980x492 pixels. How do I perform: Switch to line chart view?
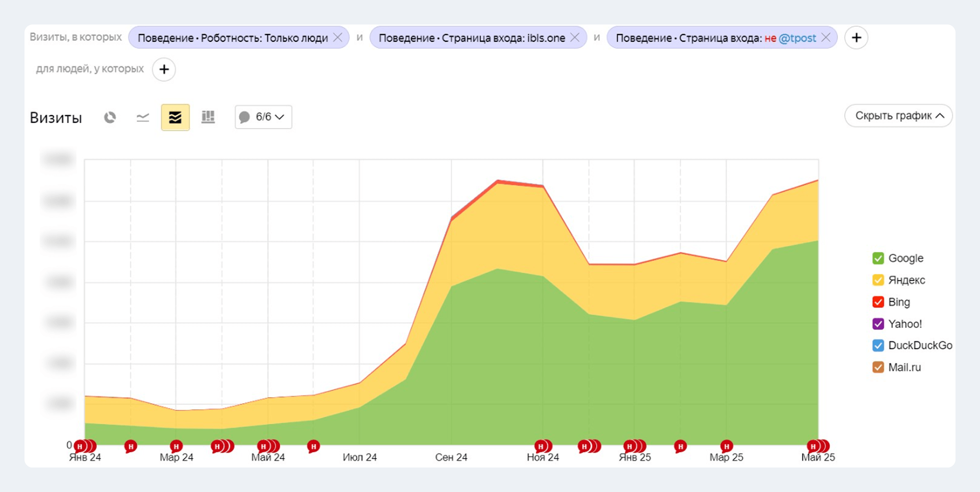pos(143,118)
